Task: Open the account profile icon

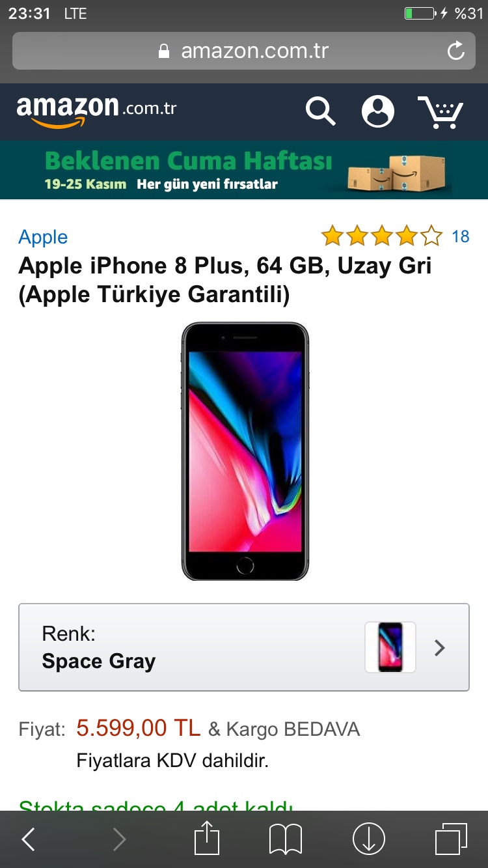Action: tap(378, 111)
